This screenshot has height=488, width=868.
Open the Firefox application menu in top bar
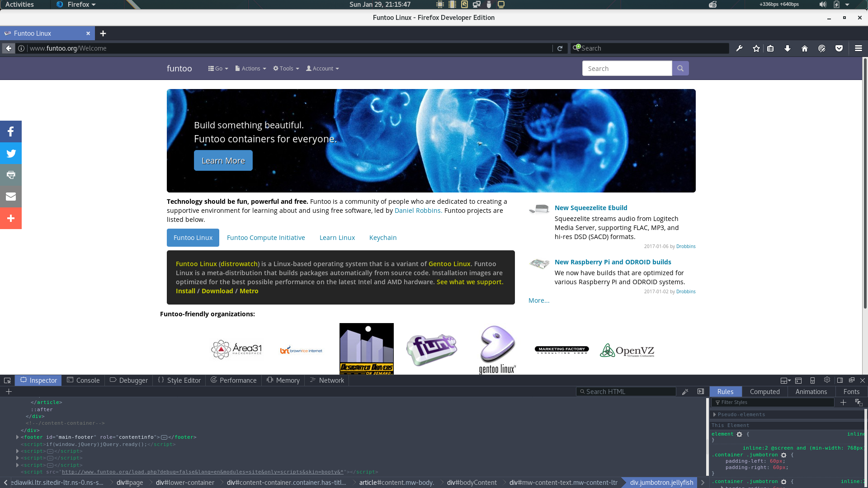76,5
